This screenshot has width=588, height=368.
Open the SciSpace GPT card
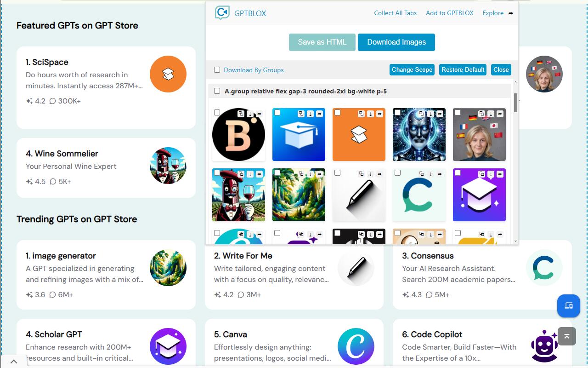[106, 87]
